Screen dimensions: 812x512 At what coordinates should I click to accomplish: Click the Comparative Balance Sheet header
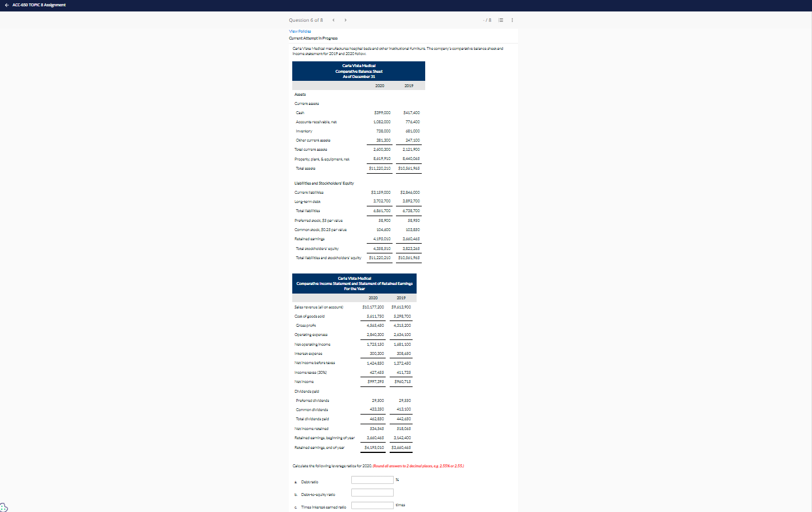pos(359,71)
